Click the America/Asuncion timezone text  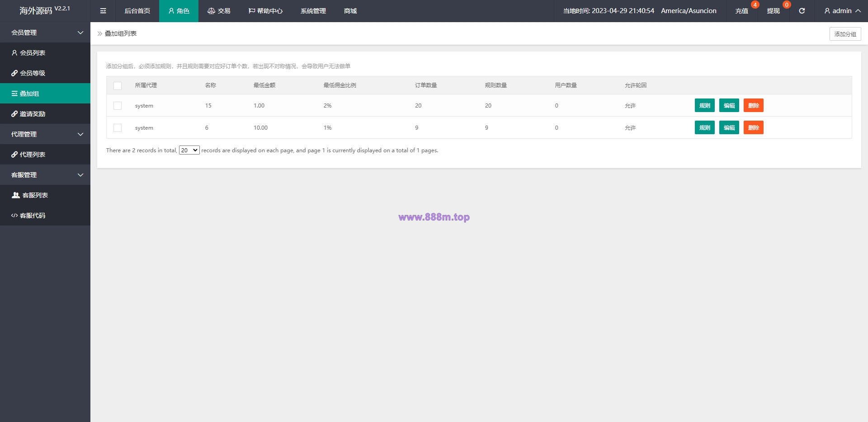click(689, 11)
